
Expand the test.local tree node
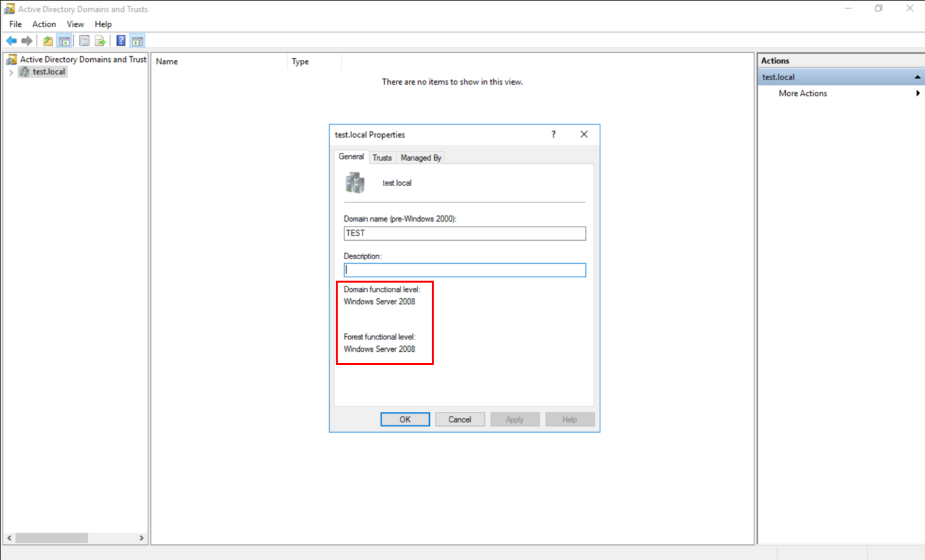pos(11,72)
